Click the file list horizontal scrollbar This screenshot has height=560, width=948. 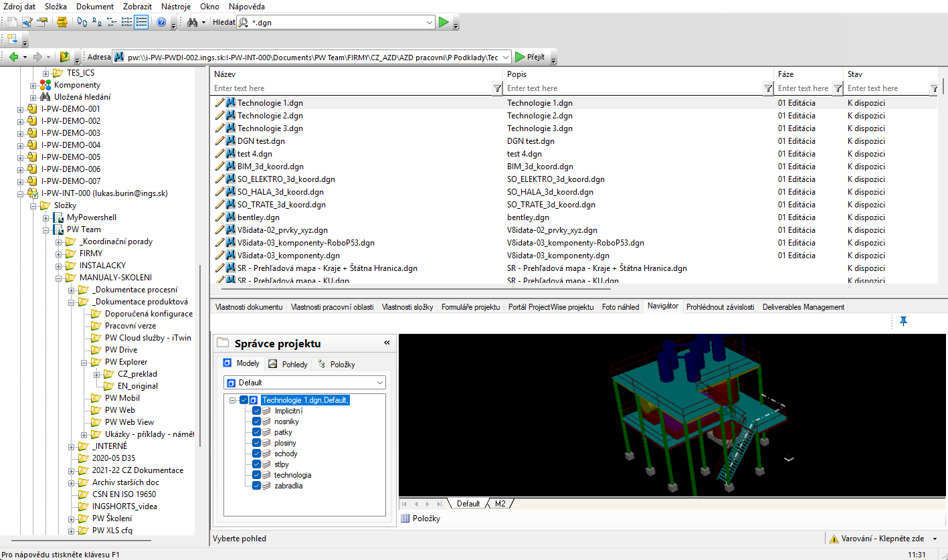coord(415,288)
